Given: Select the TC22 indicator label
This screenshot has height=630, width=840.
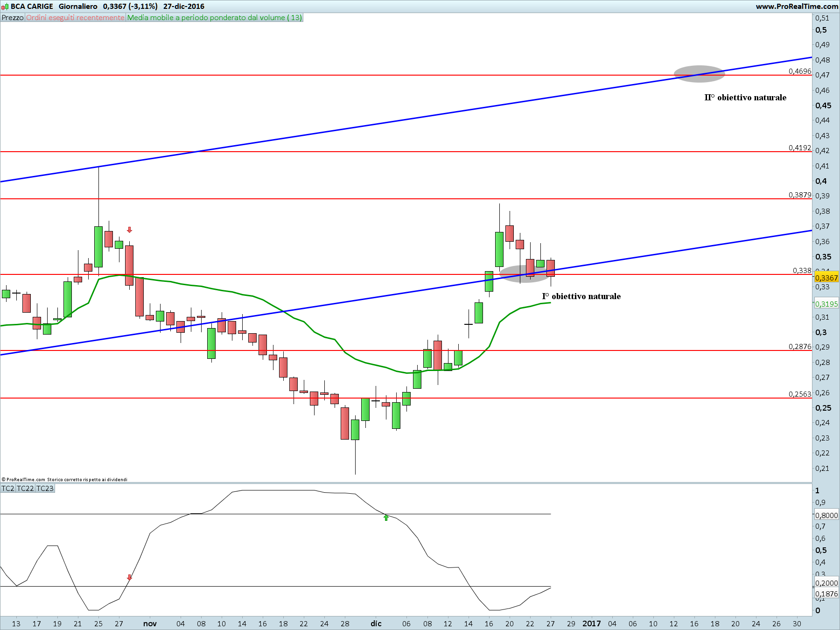Looking at the screenshot, I should pyautogui.click(x=25, y=489).
